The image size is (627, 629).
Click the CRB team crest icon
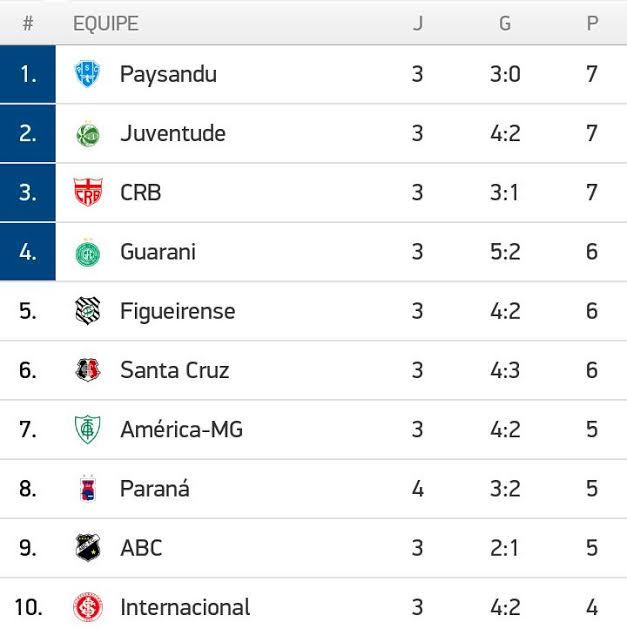88,193
